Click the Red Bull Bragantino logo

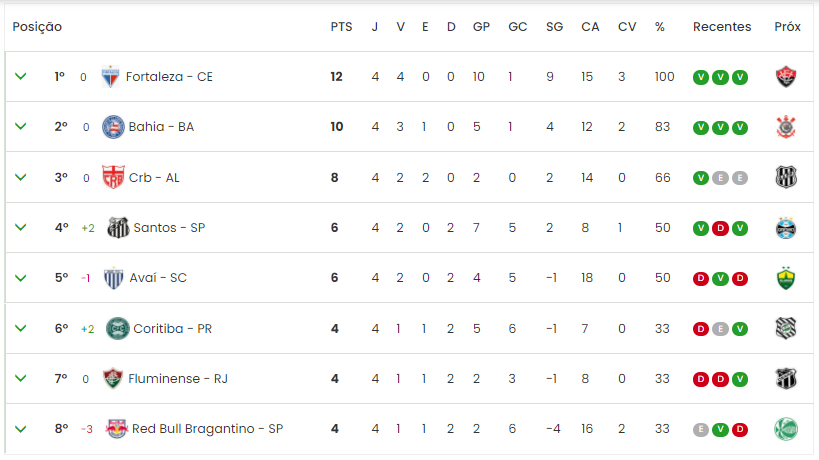click(116, 429)
